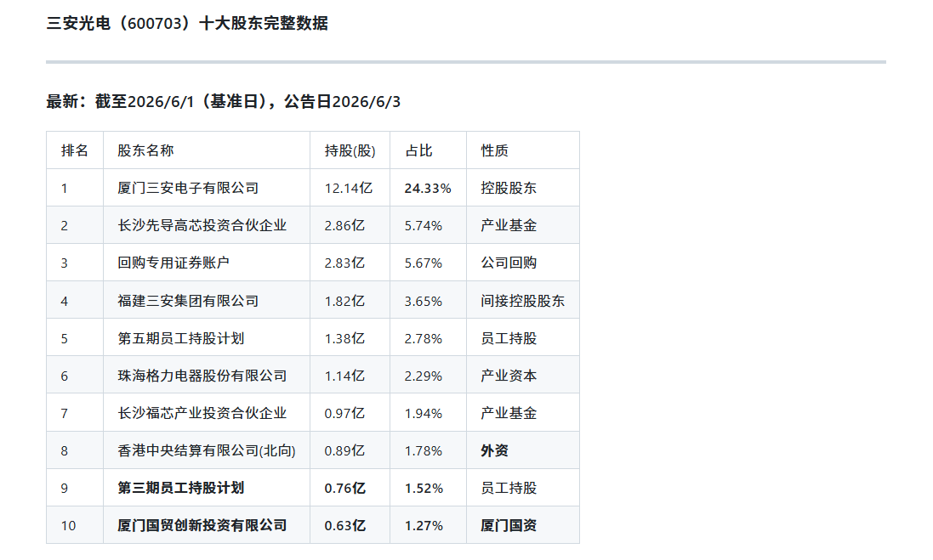Click rank number 10
This screenshot has width=933, height=560.
pyautogui.click(x=68, y=525)
